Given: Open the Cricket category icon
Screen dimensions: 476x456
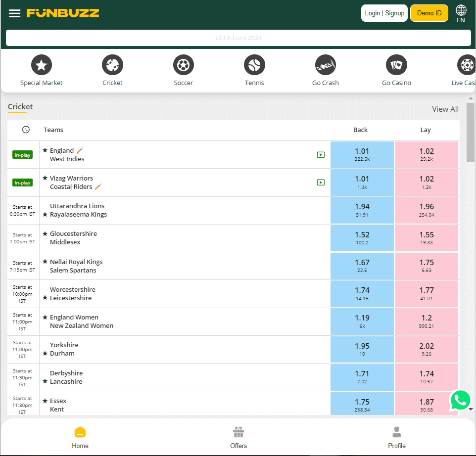Looking at the screenshot, I should pyautogui.click(x=112, y=65).
